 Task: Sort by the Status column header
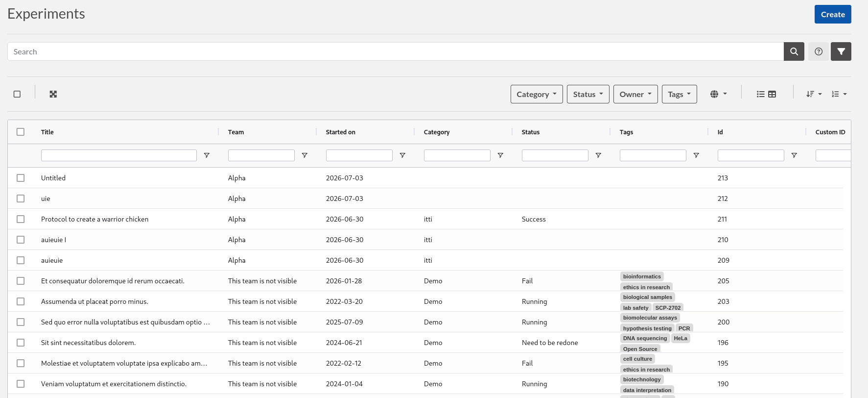click(531, 132)
